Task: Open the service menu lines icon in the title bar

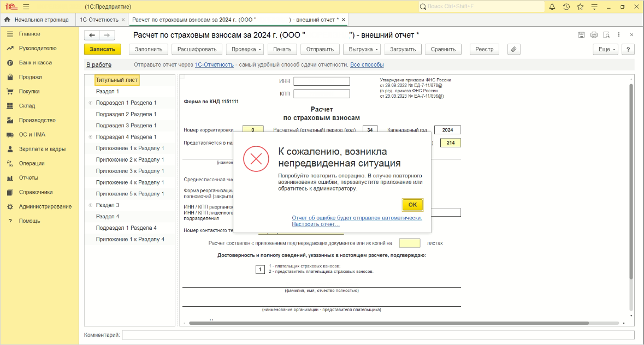Action: point(594,7)
